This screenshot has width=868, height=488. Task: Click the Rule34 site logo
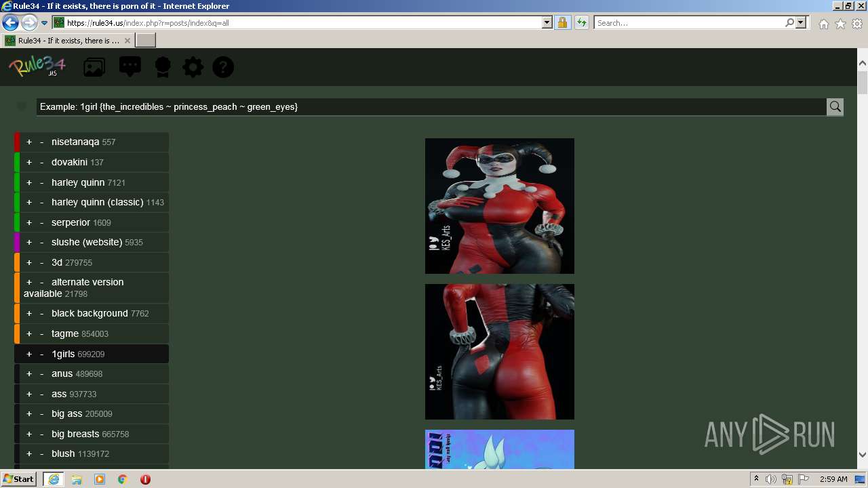tap(37, 66)
